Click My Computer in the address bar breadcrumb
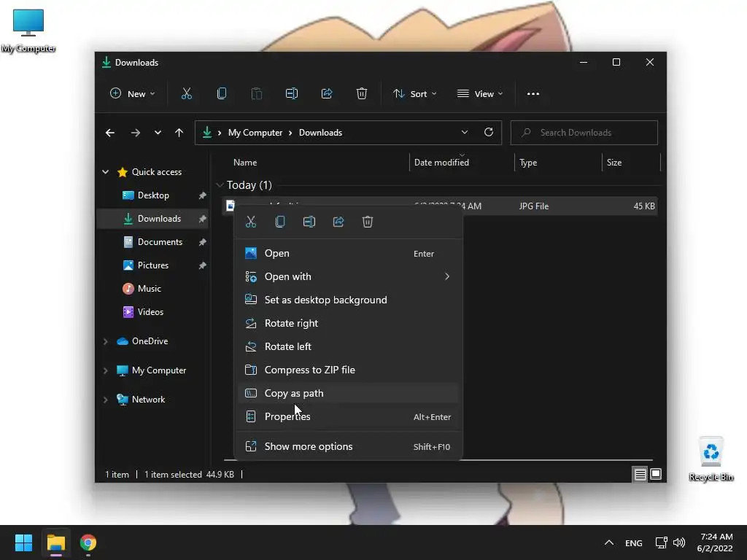 pyautogui.click(x=255, y=133)
